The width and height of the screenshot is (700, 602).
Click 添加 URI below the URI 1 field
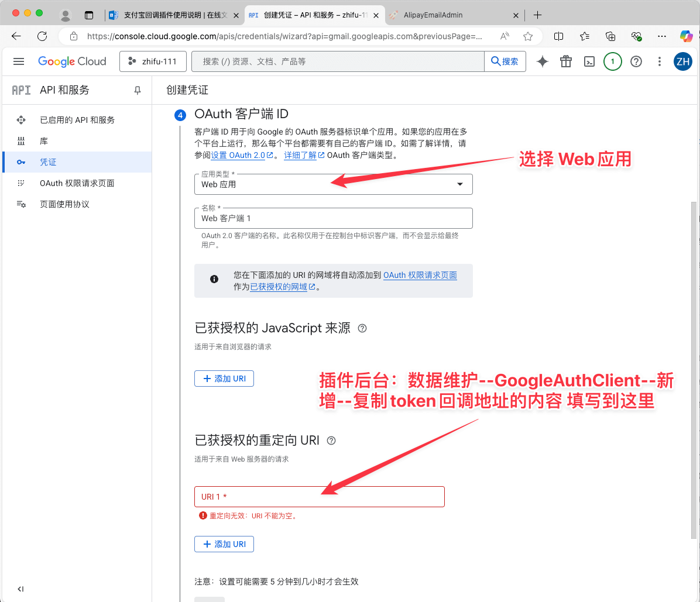click(224, 544)
